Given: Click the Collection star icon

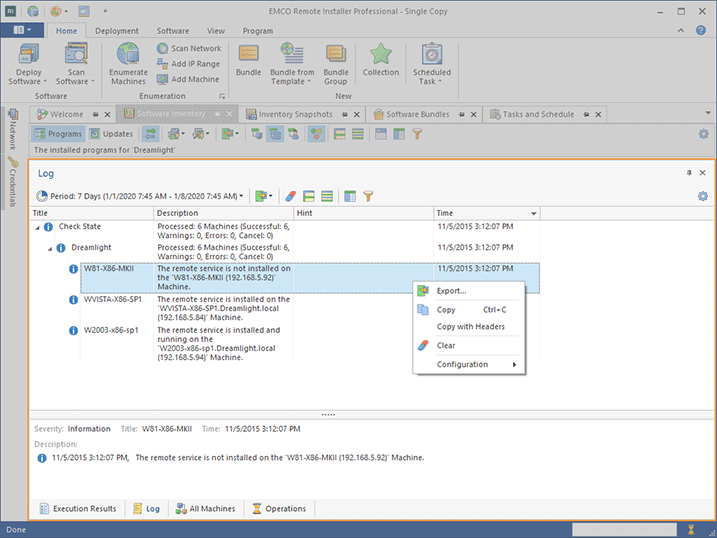Looking at the screenshot, I should [380, 60].
